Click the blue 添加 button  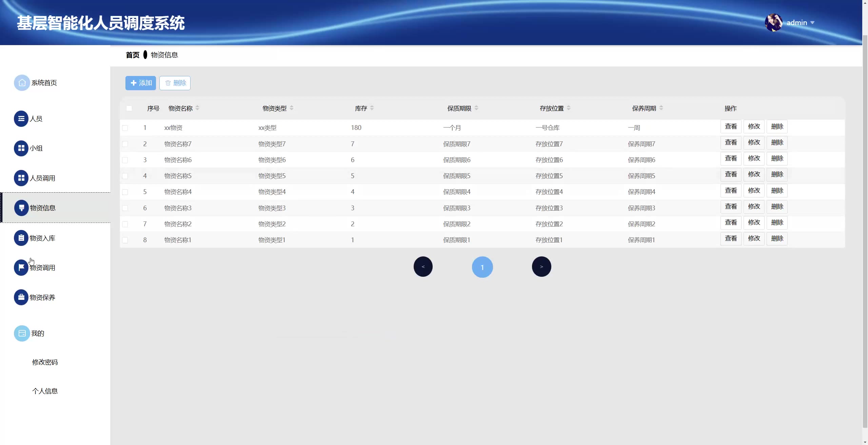pyautogui.click(x=140, y=83)
